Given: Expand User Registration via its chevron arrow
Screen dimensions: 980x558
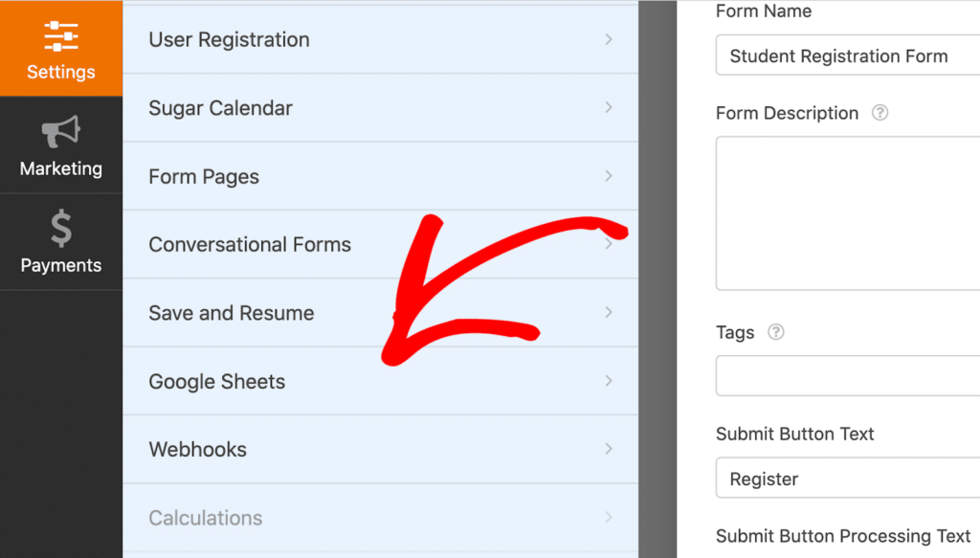Looking at the screenshot, I should pyautogui.click(x=610, y=39).
